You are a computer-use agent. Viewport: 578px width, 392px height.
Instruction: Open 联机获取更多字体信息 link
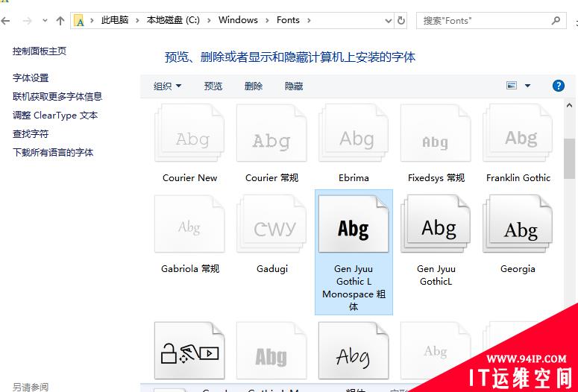tap(57, 97)
